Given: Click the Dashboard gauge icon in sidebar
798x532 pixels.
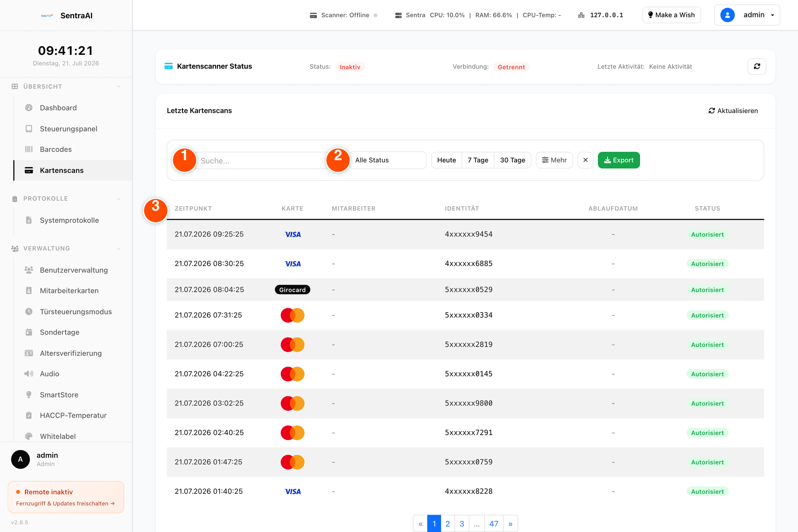Looking at the screenshot, I should (29, 108).
